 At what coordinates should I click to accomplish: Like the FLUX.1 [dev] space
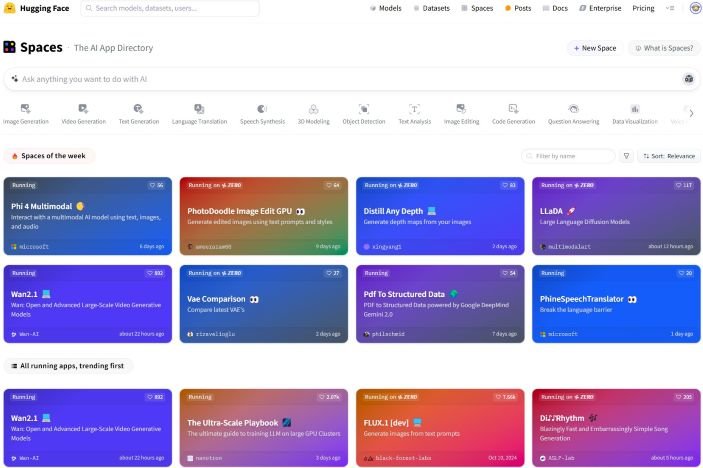[505, 397]
